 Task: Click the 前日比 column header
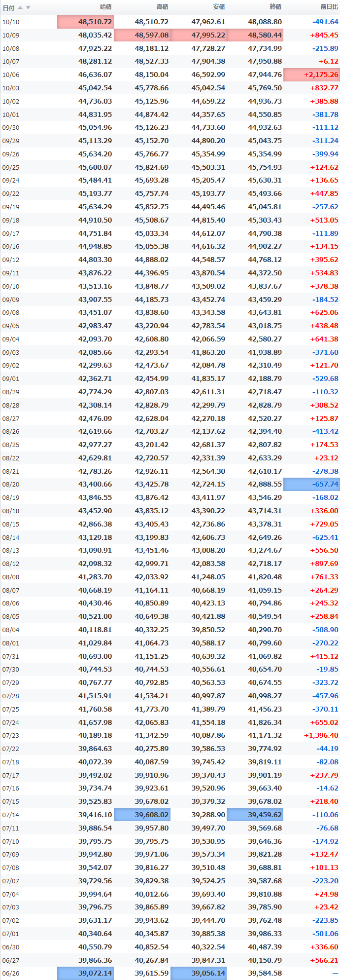pyautogui.click(x=329, y=7)
